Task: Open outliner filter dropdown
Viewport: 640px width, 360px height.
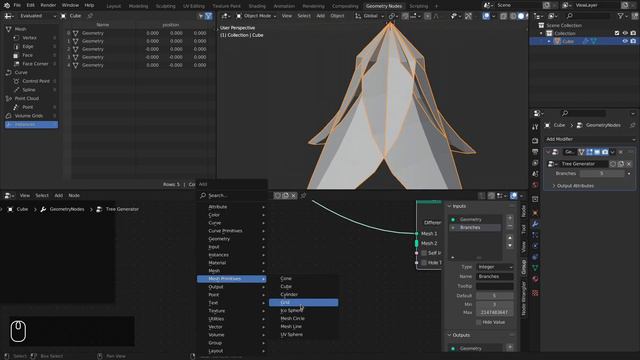Action: [622, 16]
